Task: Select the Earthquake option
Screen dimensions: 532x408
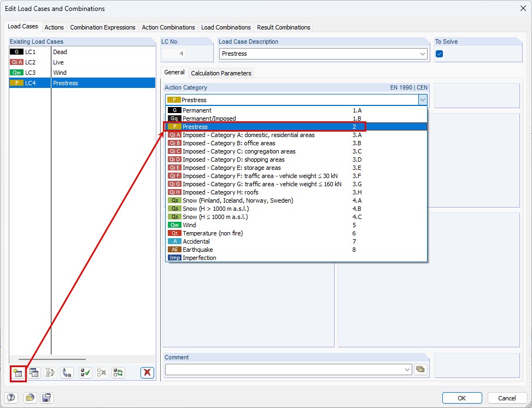Action: coord(296,250)
